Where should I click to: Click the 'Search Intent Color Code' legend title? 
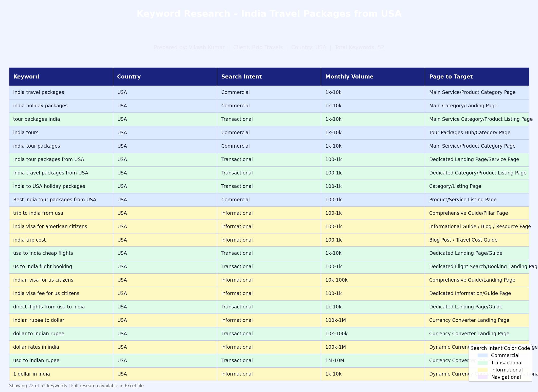[x=500, y=348]
